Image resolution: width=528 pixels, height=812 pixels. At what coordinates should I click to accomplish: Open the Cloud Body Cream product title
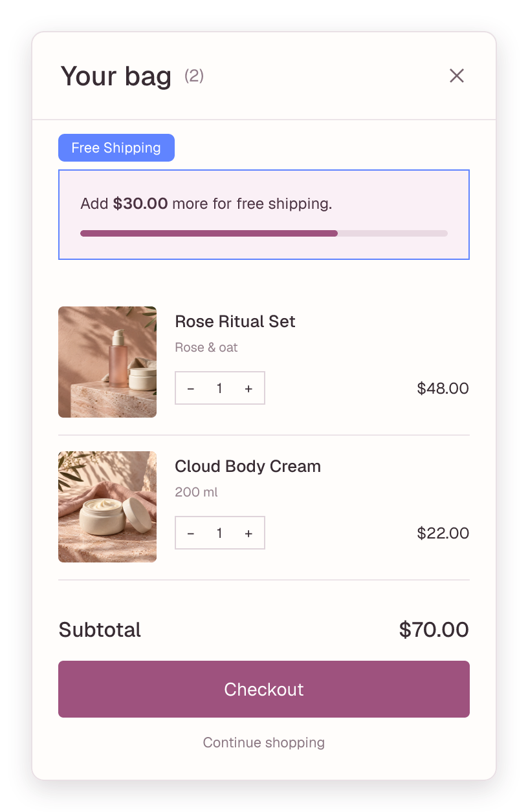tap(248, 466)
